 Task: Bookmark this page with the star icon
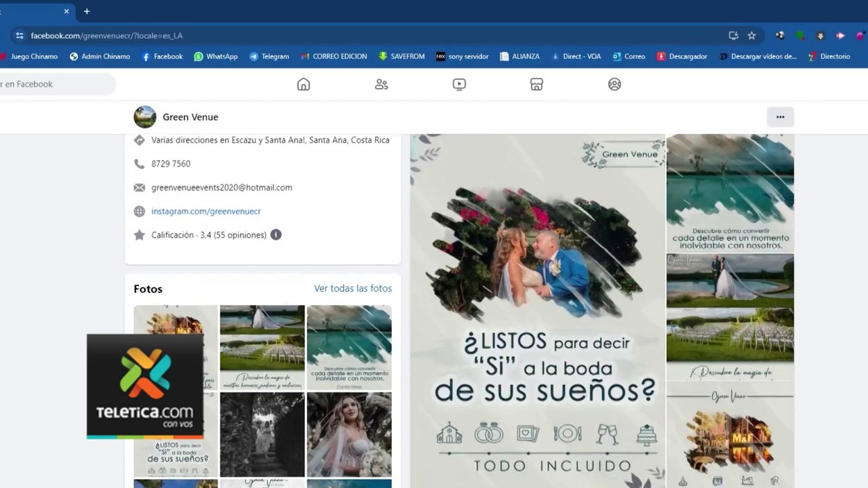pos(751,36)
